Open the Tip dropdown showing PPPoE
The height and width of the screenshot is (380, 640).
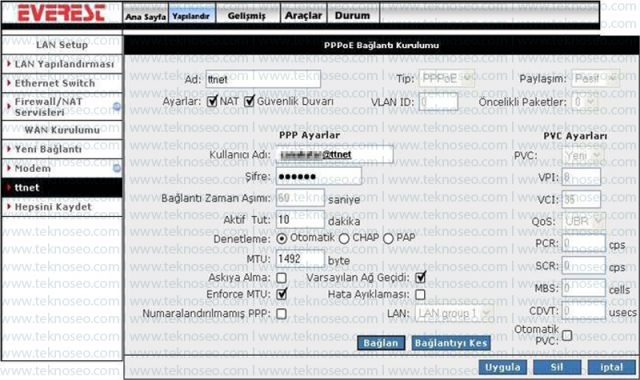(447, 78)
